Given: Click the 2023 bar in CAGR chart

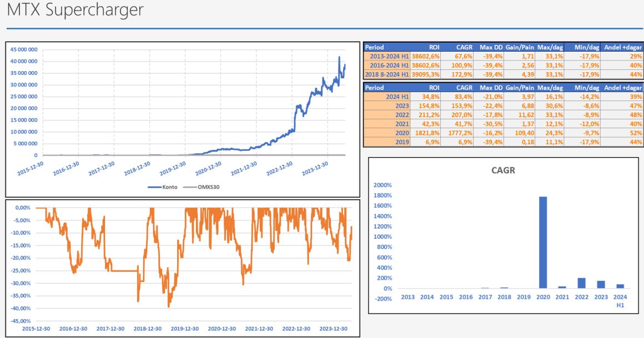Looking at the screenshot, I should coord(601,284).
